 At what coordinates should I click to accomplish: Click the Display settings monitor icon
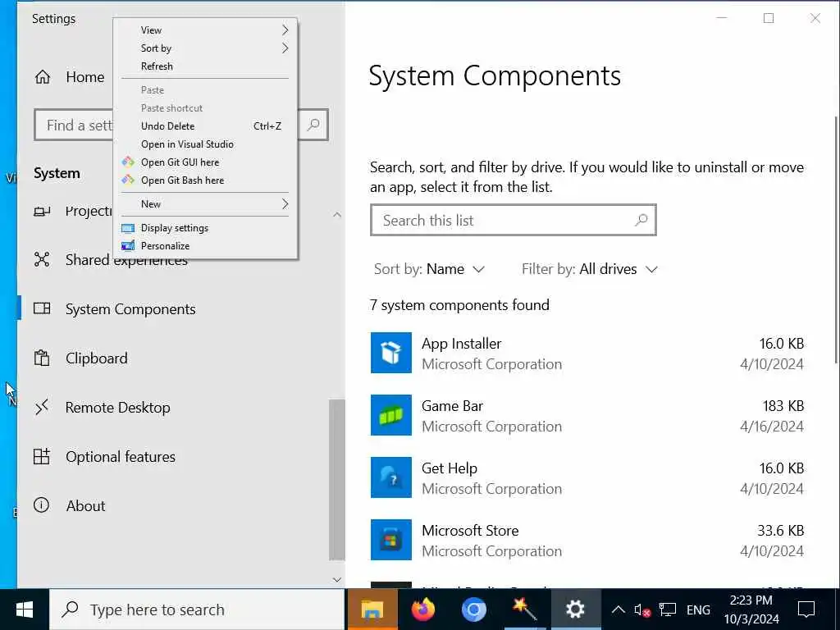pyautogui.click(x=128, y=228)
